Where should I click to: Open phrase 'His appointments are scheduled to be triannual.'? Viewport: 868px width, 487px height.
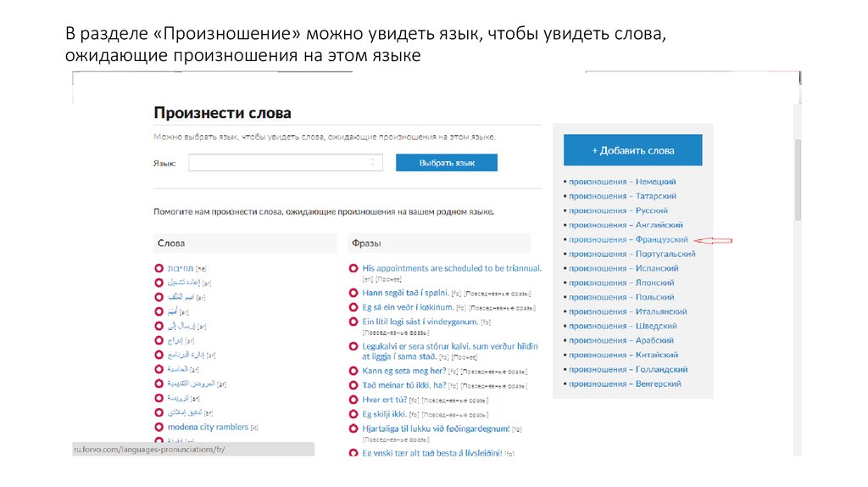452,268
